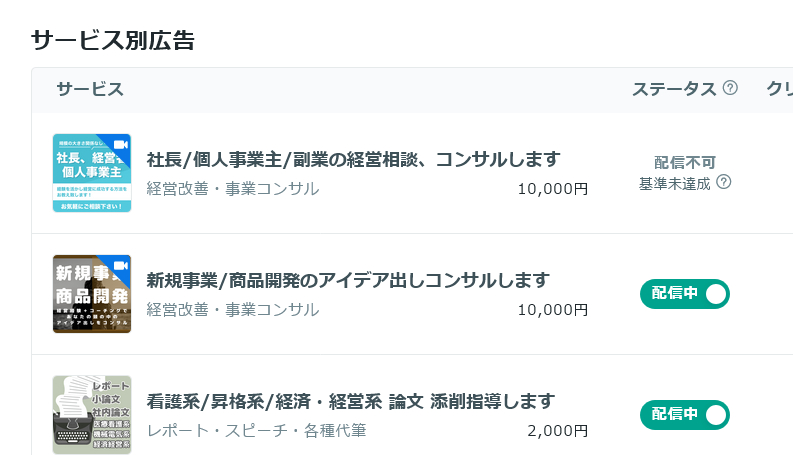
Task: Open 看護系/昇格系/経済・経営系 論文 service title
Action: [x=350, y=402]
